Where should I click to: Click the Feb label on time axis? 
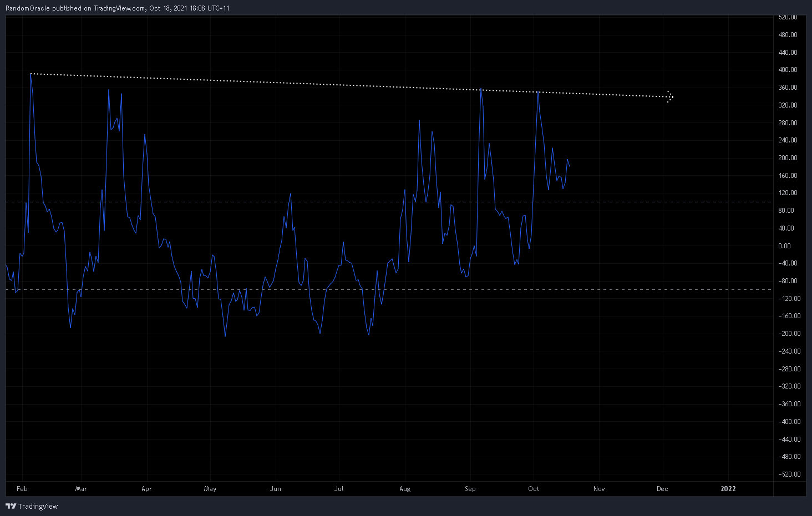point(22,489)
